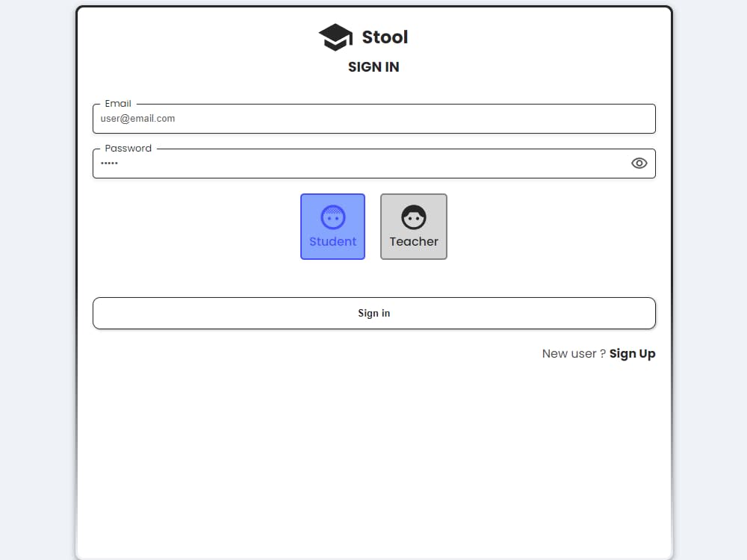Viewport: 747px width, 560px height.
Task: Click the blue student face icon
Action: click(332, 217)
